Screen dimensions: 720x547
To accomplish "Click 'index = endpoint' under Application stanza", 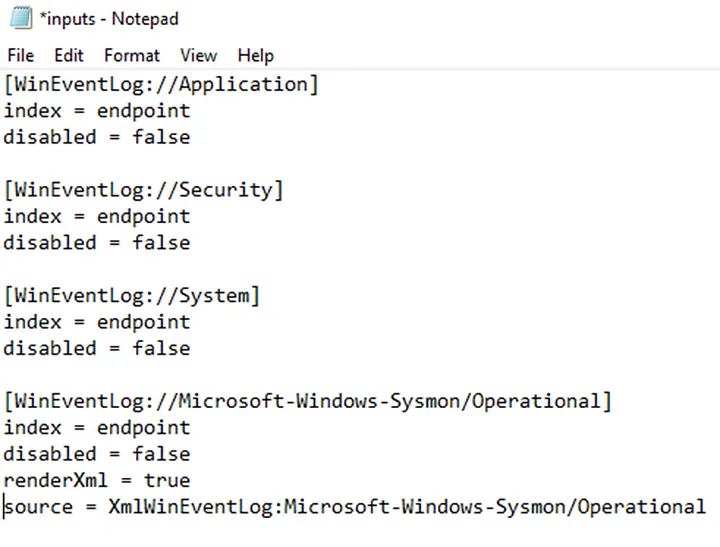I will point(97,111).
